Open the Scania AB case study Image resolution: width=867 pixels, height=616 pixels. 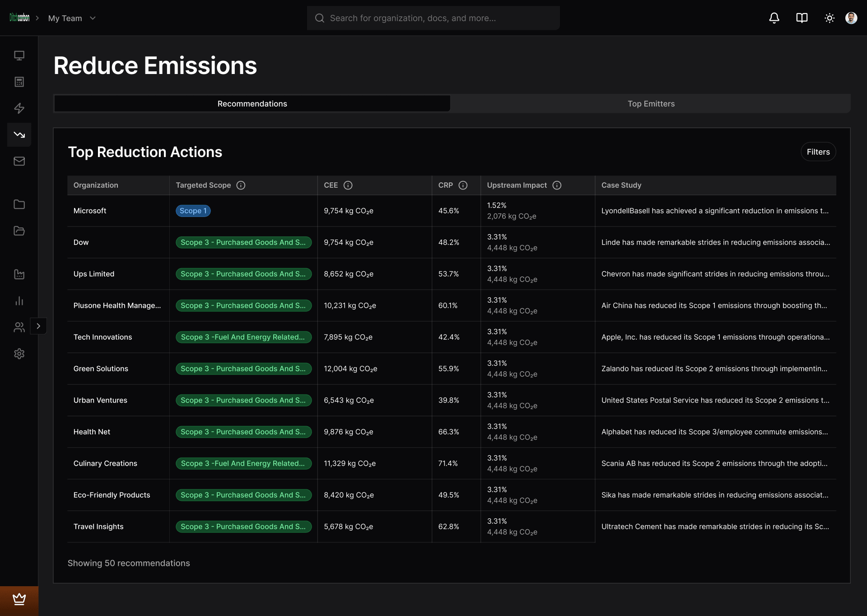714,463
